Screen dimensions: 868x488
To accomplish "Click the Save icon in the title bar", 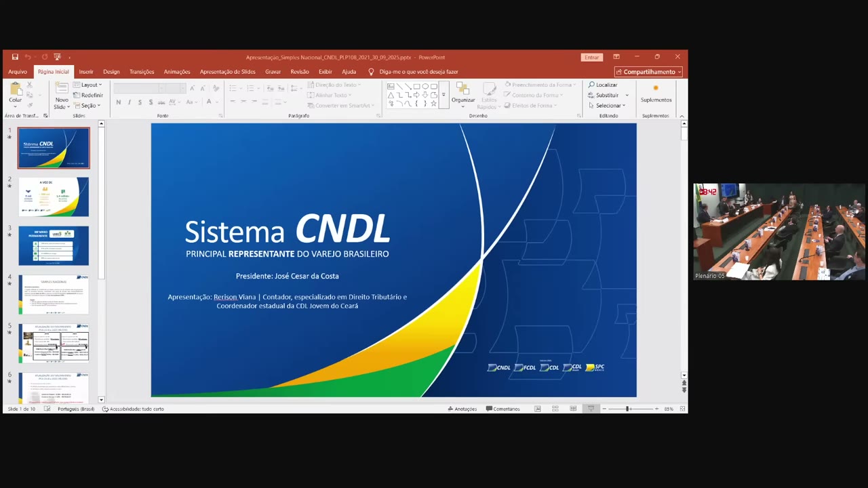I will [x=15, y=57].
